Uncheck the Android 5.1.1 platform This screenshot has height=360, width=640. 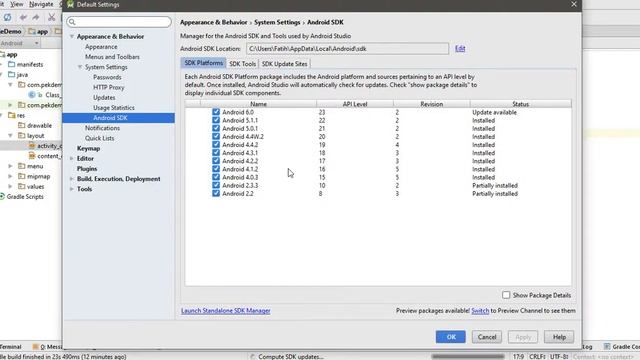216,120
